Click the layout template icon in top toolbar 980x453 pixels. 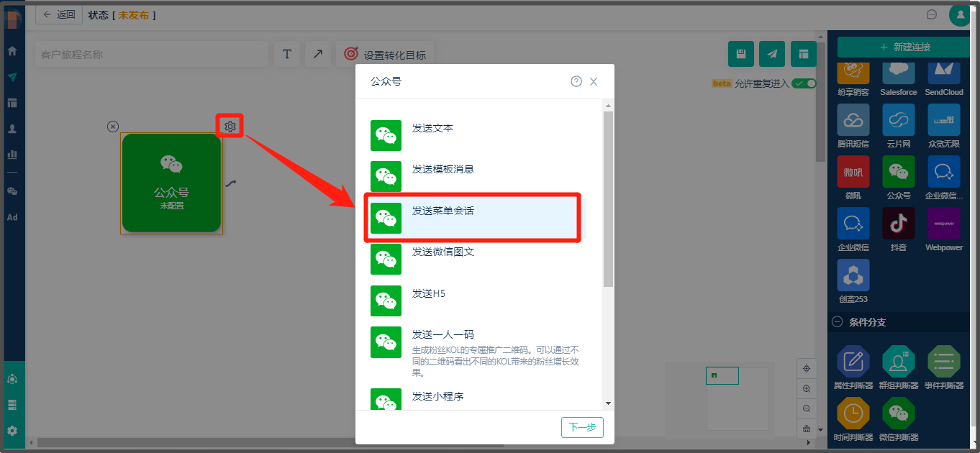(804, 54)
